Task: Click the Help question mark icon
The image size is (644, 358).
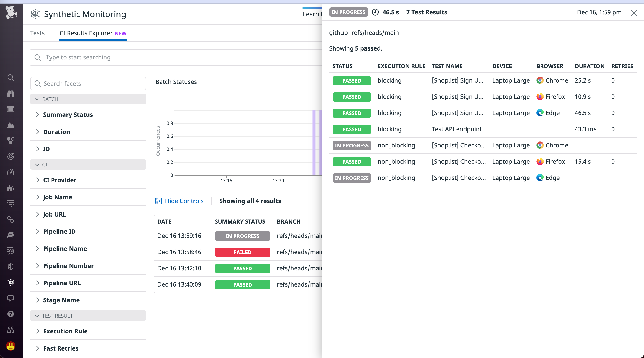Action: coord(10,314)
